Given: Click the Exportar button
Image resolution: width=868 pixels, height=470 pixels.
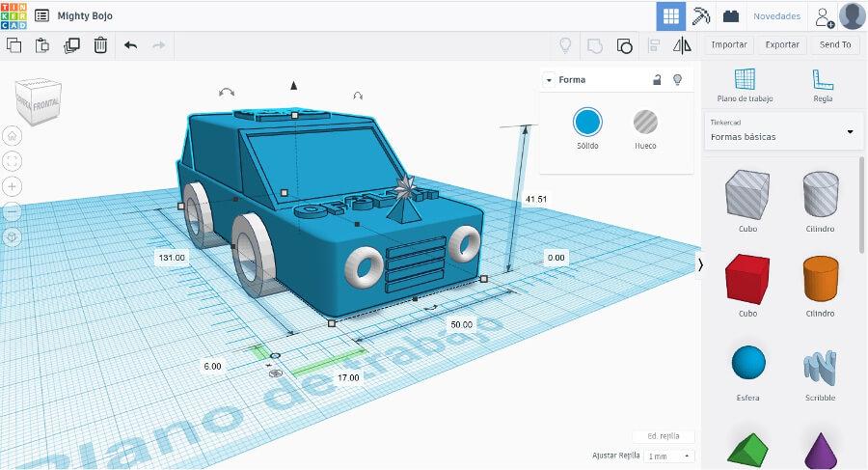Looking at the screenshot, I should (781, 44).
